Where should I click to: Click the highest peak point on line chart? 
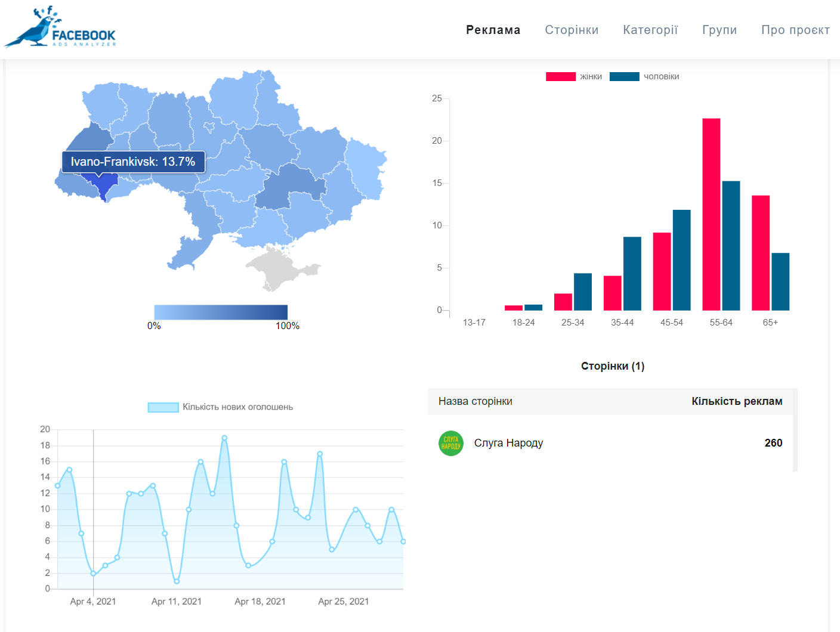(x=224, y=438)
